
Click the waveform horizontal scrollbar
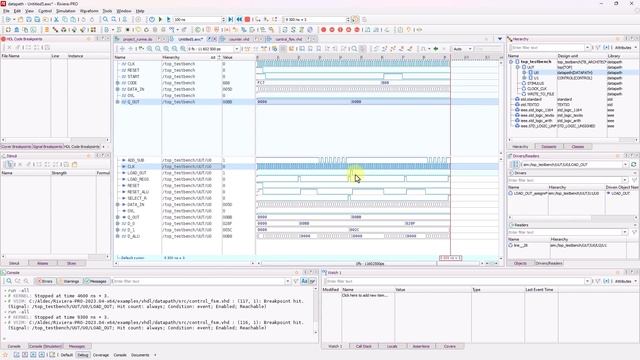[x=369, y=264]
